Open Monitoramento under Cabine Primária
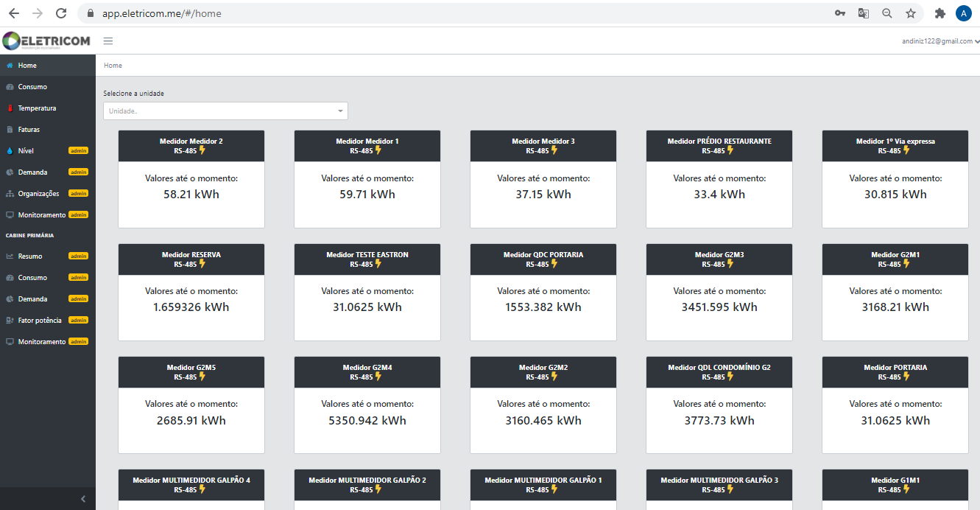This screenshot has height=510, width=980. (x=48, y=342)
